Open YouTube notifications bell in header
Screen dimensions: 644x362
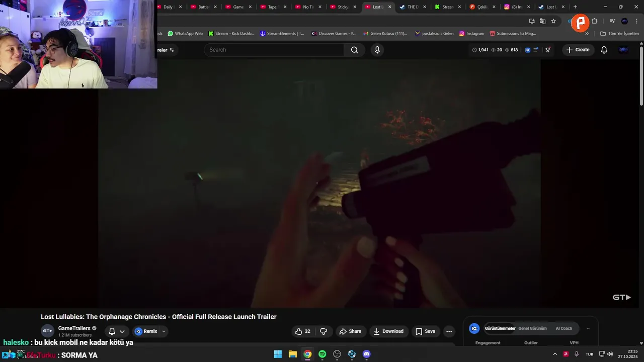point(604,50)
